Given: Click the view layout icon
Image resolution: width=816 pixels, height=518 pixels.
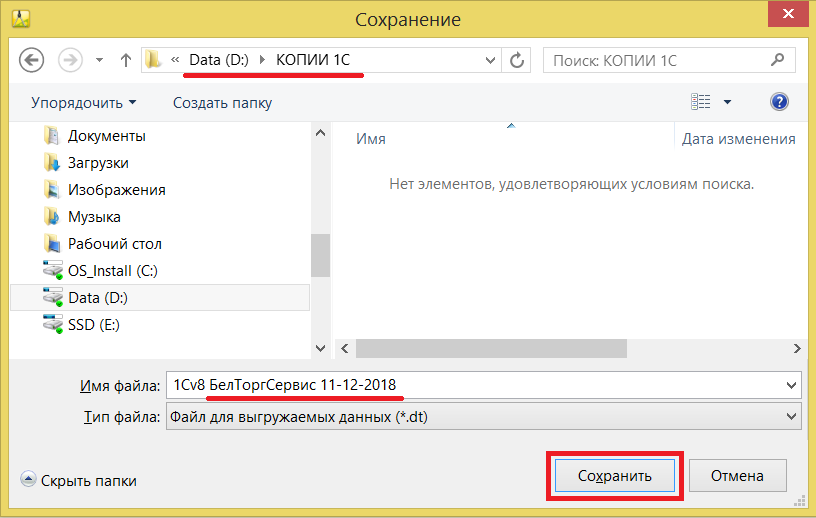Looking at the screenshot, I should 700,102.
